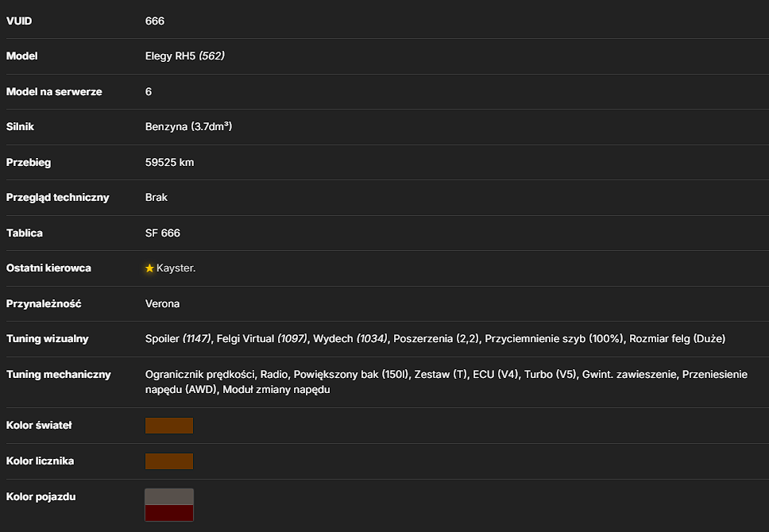Select the dark red lower Kolor pojazdu swatch

click(x=169, y=513)
